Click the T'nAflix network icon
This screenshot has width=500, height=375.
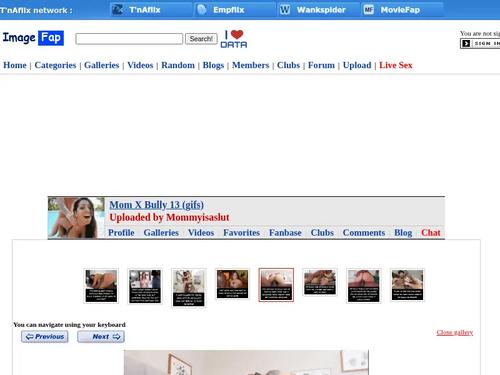[x=117, y=10]
